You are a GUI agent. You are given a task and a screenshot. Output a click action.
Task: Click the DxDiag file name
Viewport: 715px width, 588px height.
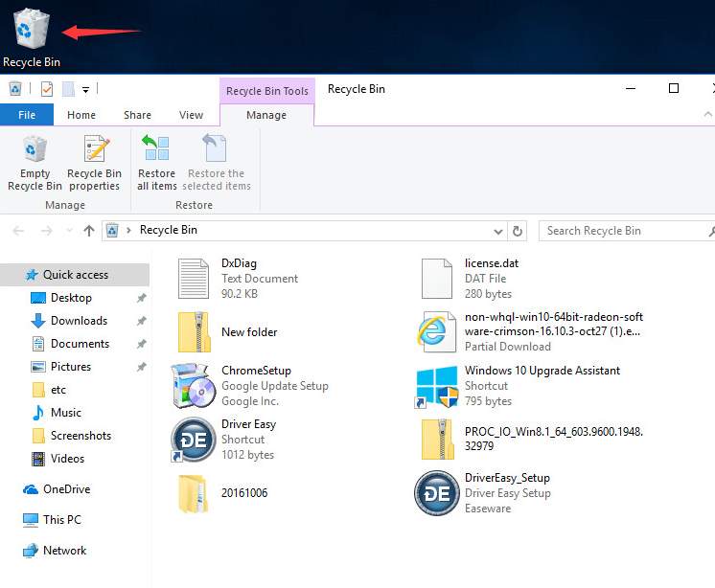tap(239, 263)
